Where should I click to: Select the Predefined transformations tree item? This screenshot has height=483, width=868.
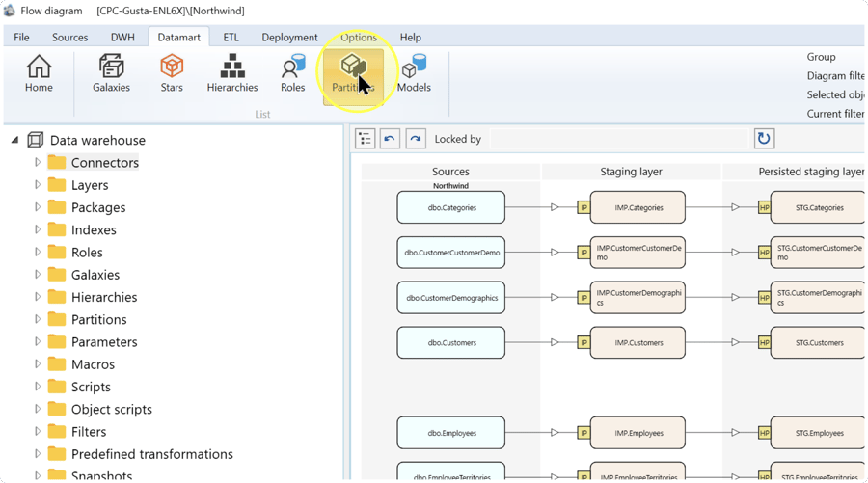click(152, 454)
